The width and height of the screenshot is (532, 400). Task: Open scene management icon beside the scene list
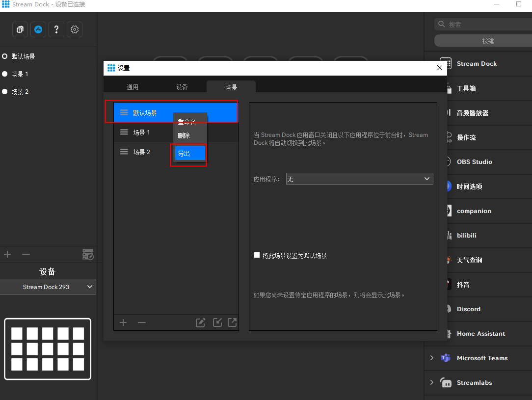88,254
